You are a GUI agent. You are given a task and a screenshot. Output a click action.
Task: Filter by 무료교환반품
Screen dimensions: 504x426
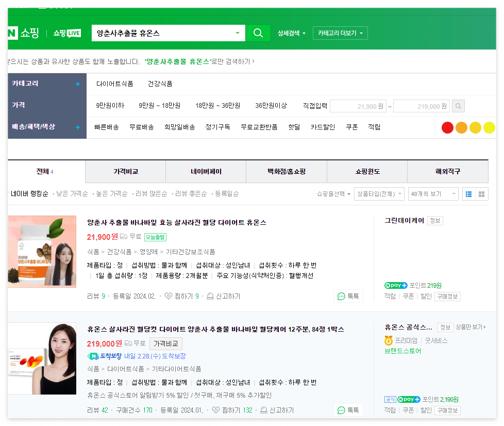click(x=259, y=127)
